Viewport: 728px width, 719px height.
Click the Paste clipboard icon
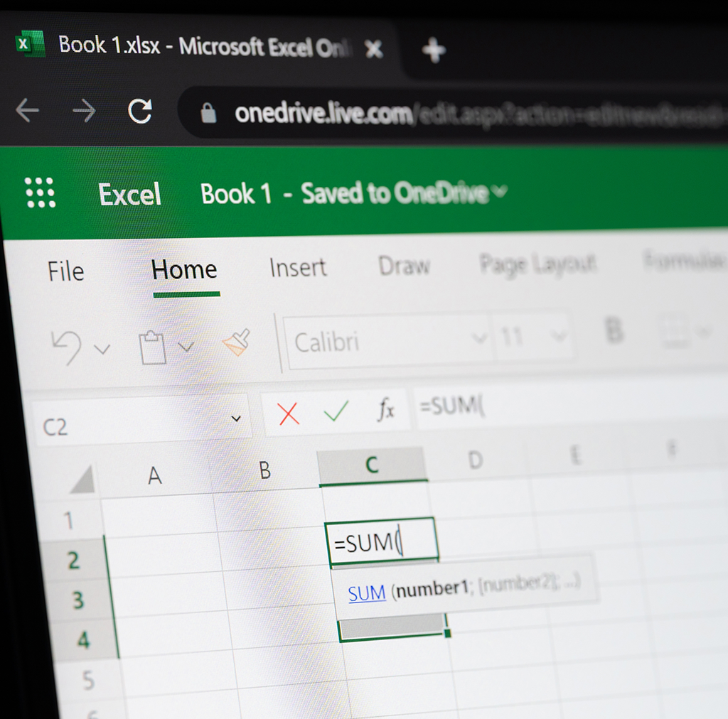click(x=153, y=347)
